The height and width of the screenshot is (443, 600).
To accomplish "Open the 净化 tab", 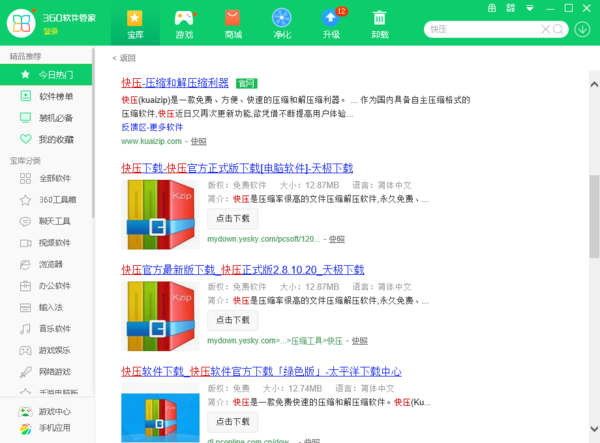I will point(282,24).
